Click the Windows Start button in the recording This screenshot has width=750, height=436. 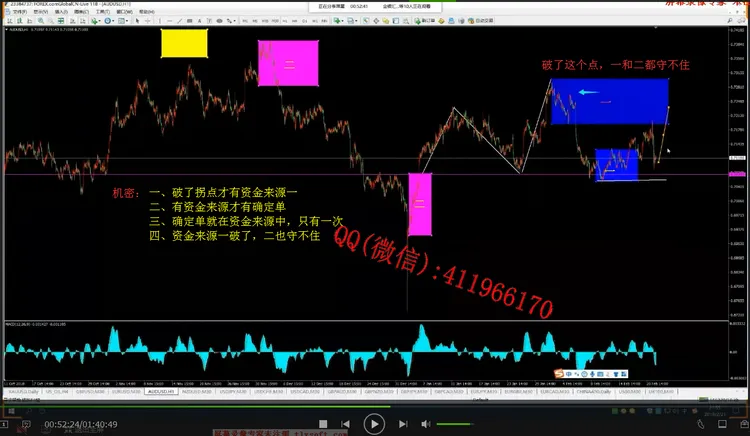tap(11, 411)
